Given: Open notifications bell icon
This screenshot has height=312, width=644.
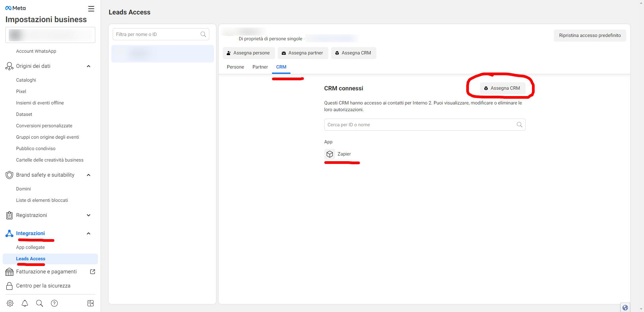Looking at the screenshot, I should tap(24, 303).
